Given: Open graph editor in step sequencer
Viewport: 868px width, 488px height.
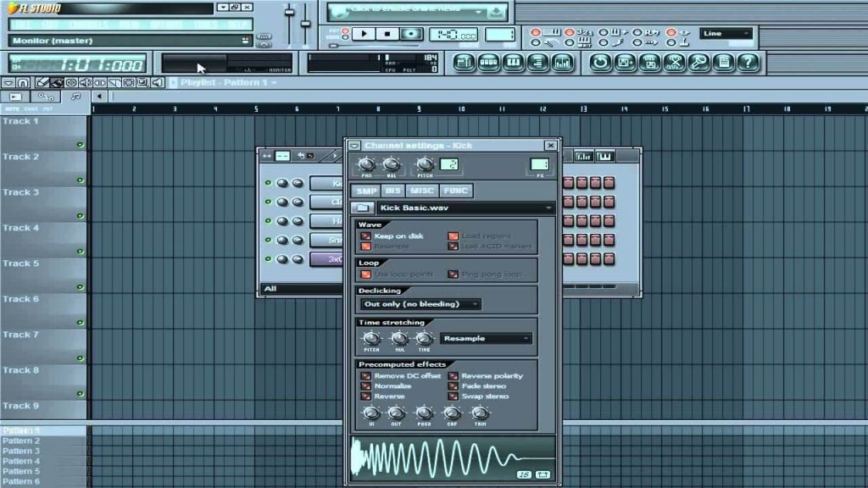Looking at the screenshot, I should [583, 157].
